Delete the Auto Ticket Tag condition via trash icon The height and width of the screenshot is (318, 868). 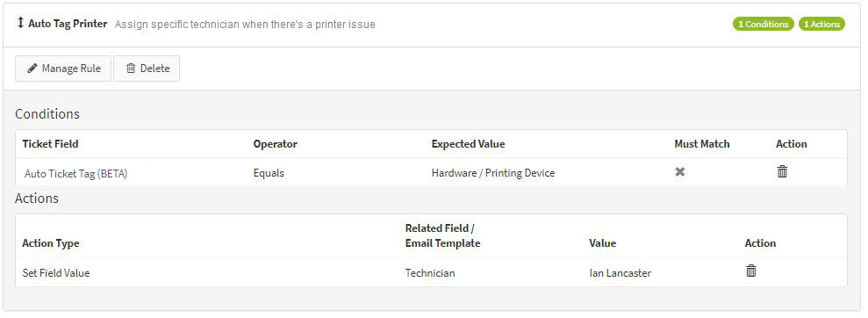click(782, 171)
